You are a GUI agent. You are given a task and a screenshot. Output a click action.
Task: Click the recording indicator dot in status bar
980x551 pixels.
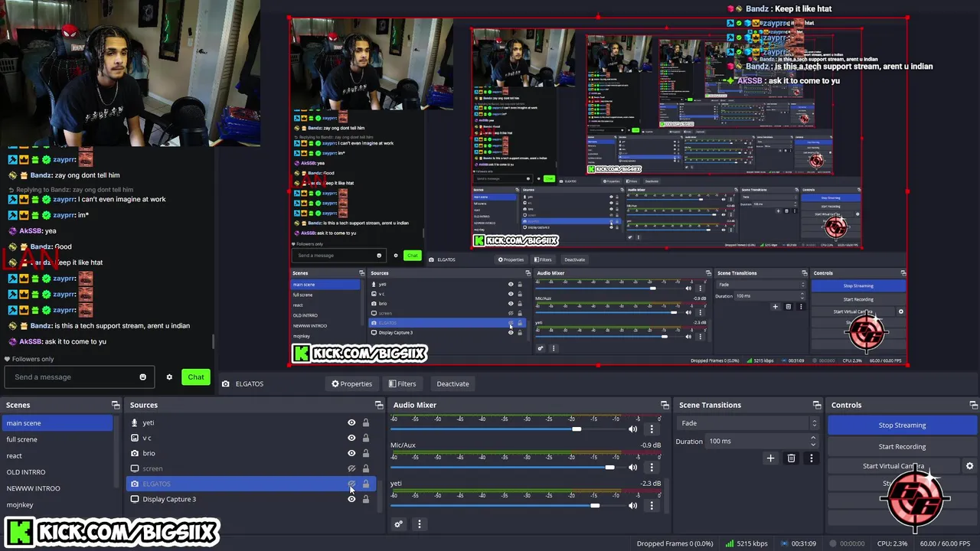click(833, 543)
